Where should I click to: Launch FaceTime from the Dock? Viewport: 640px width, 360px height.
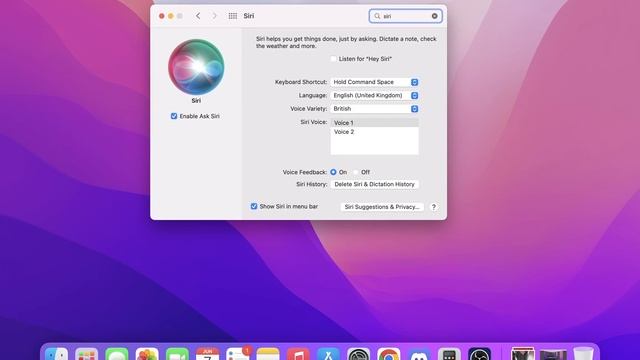tap(177, 354)
